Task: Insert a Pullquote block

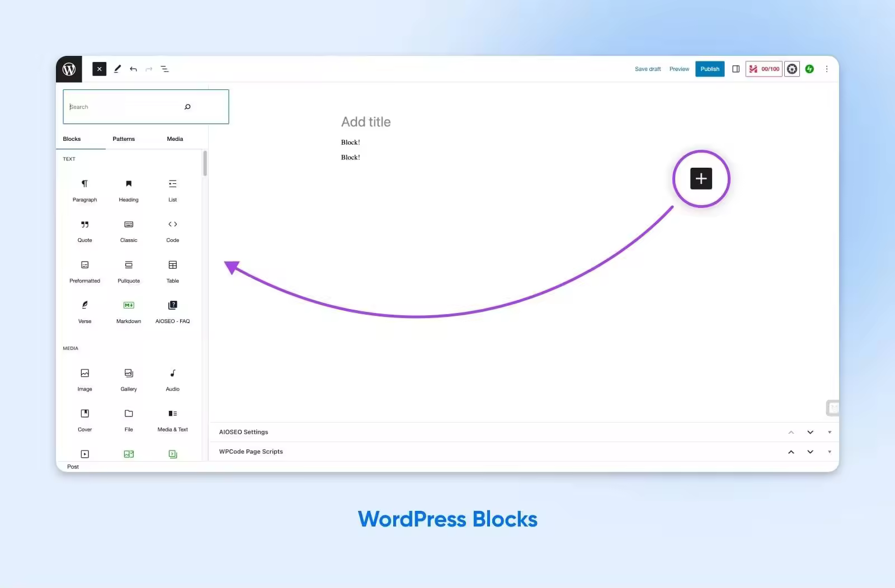Action: pos(129,272)
